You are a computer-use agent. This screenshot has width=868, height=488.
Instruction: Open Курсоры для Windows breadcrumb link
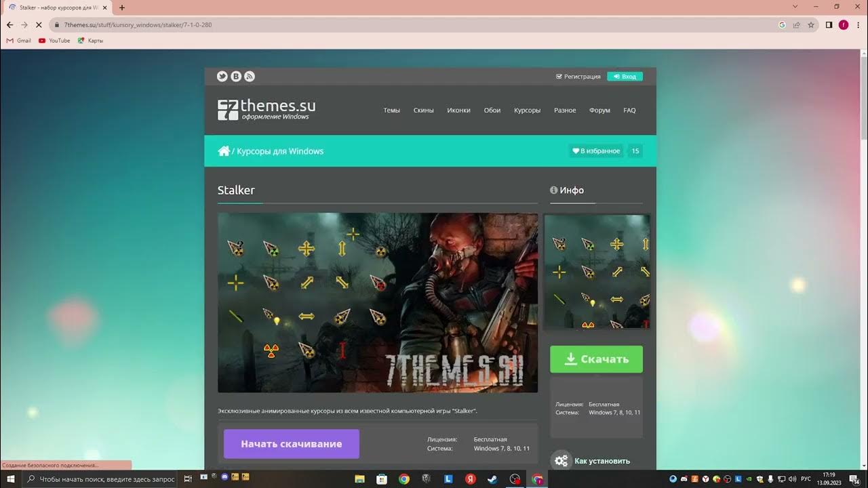[280, 151]
